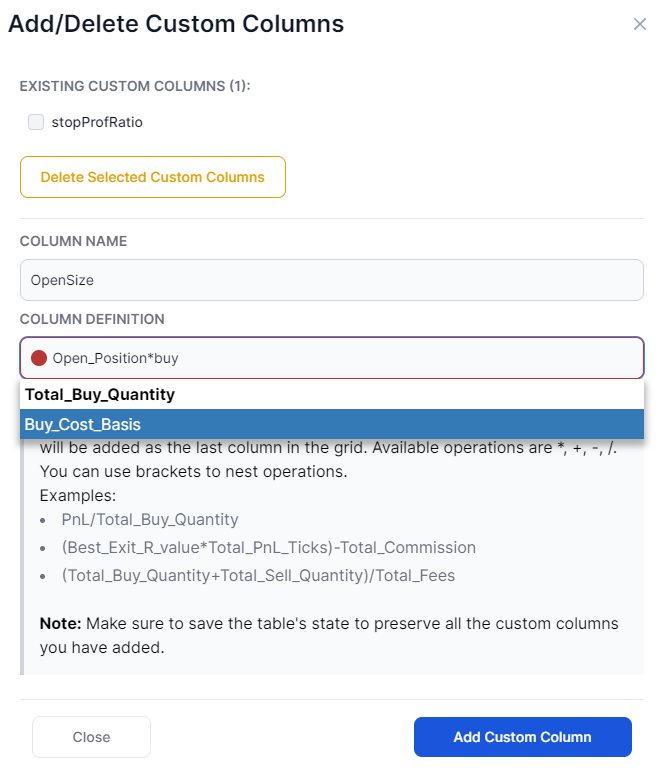Choose the highlighted Buy_Cost_Basis suggestion
This screenshot has height=770, width=662.
coord(331,424)
